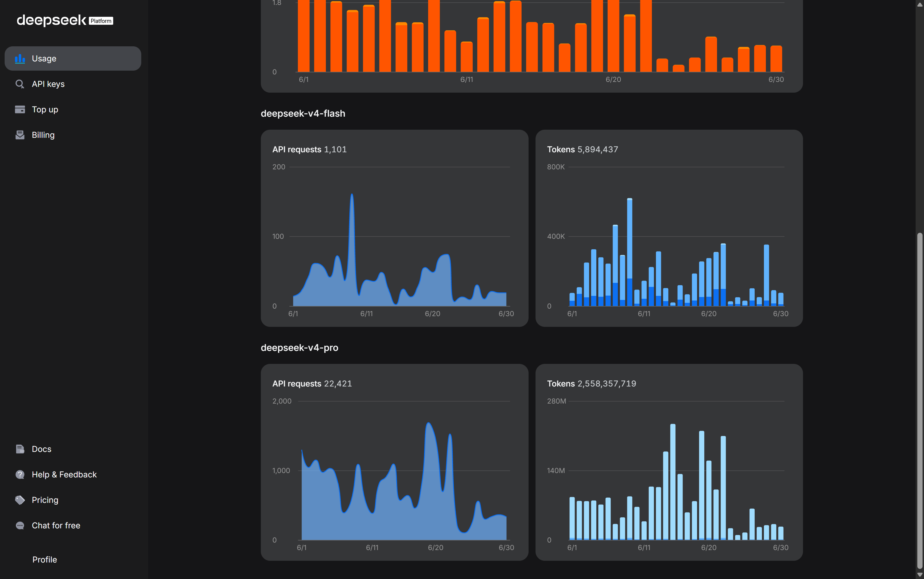The image size is (924, 579).
Task: Open the Usage page in sidebar
Action: coord(73,58)
